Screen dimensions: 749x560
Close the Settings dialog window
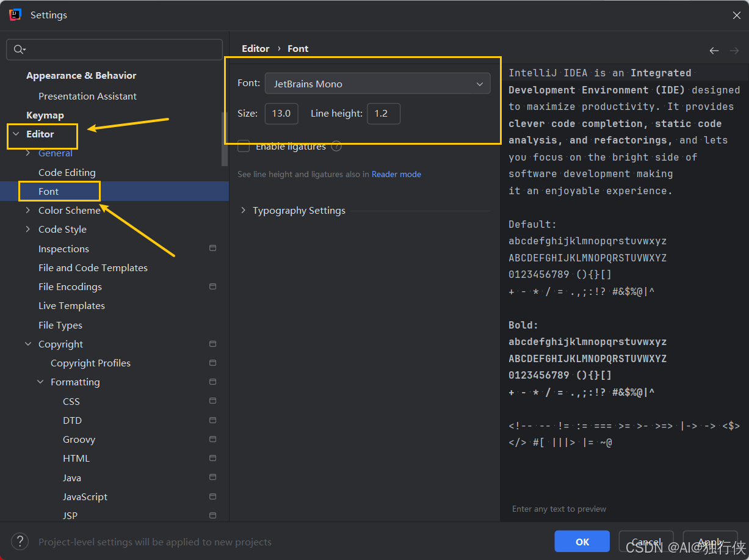pos(737,15)
